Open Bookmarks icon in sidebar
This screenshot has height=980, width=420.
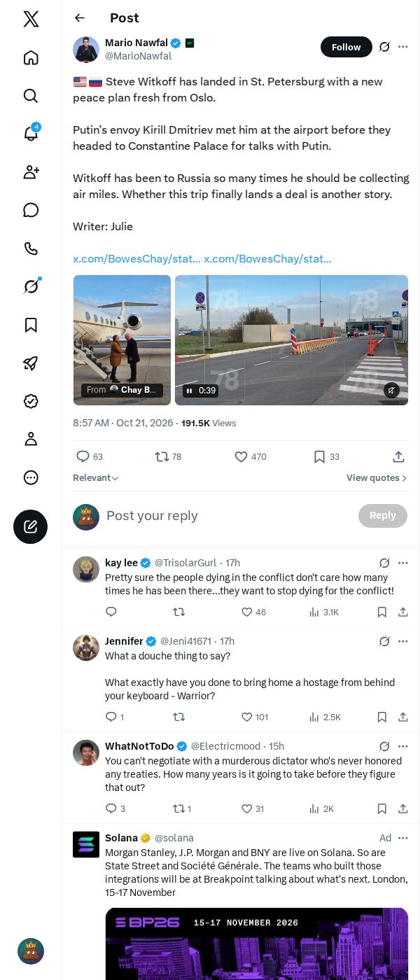[31, 325]
